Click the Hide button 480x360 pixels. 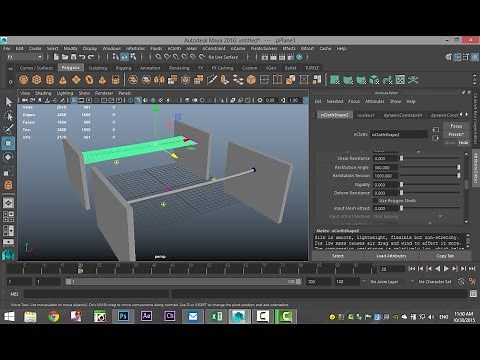tap(463, 142)
